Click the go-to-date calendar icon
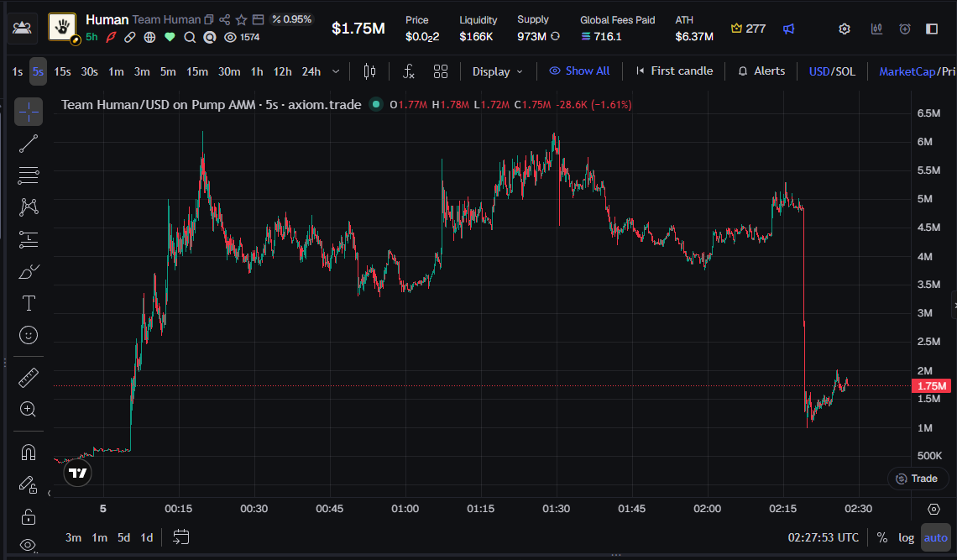Screen dimensions: 957x560 [x=181, y=537]
